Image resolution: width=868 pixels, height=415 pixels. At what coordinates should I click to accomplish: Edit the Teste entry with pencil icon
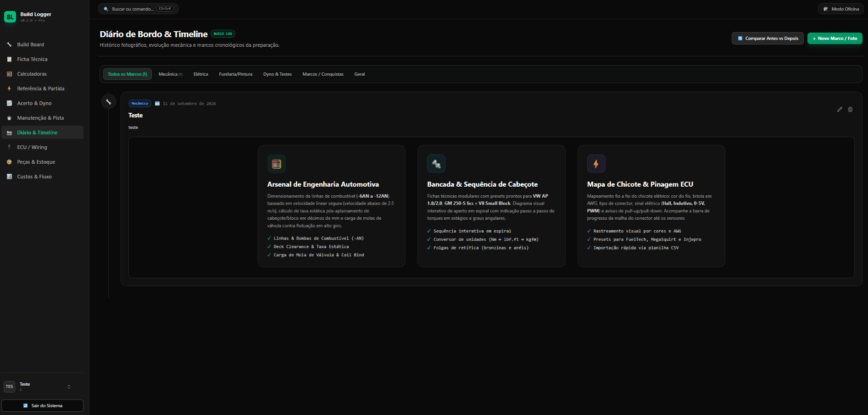tap(840, 109)
